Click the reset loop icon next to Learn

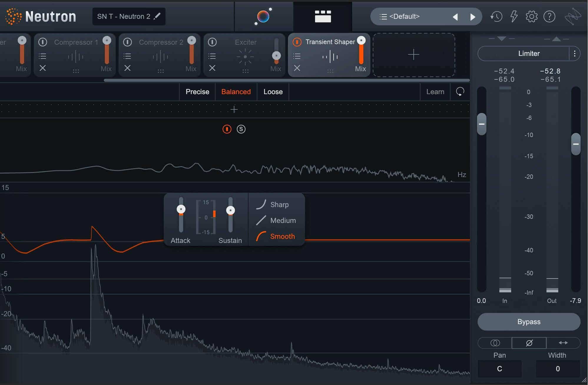460,92
